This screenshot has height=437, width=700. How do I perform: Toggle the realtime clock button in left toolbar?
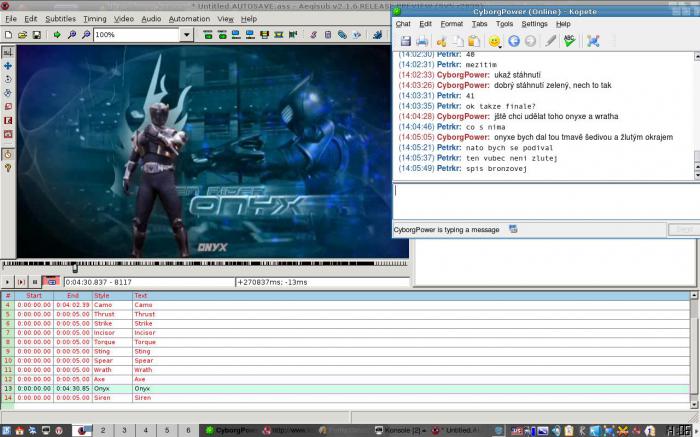(x=8, y=154)
